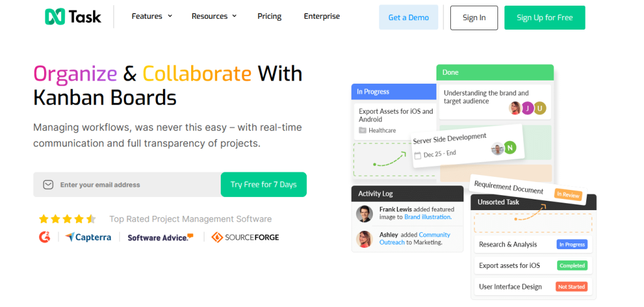The width and height of the screenshot is (644, 307).
Task: Open the Capterra logo link
Action: point(88,237)
